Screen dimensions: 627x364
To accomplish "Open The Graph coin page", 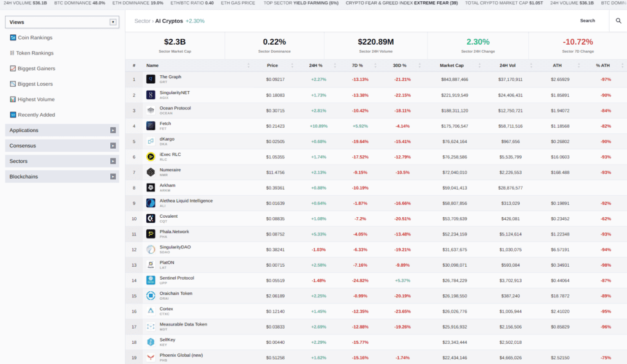I will tap(170, 76).
